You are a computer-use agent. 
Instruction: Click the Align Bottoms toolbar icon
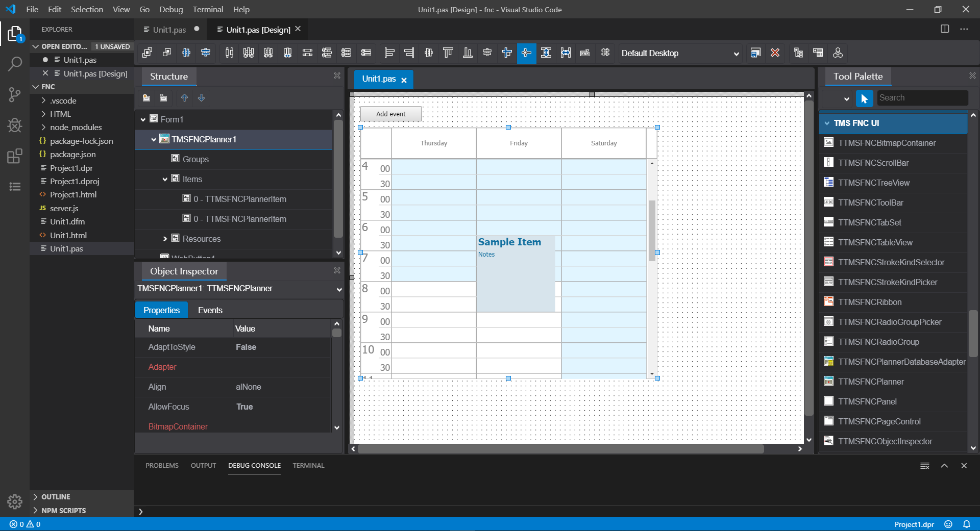coord(468,53)
